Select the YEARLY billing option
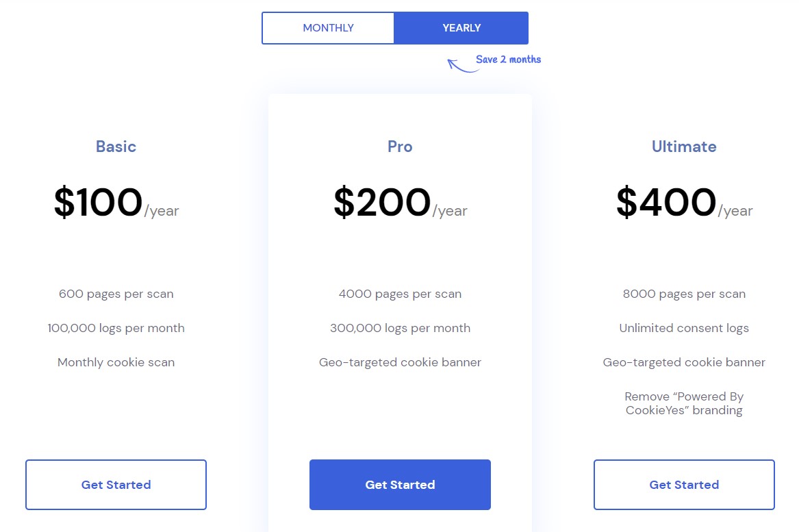Image resolution: width=799 pixels, height=532 pixels. pos(461,28)
